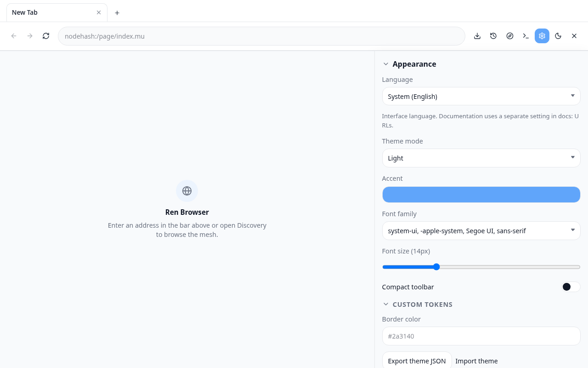
Task: Open the history clock icon
Action: (493, 36)
